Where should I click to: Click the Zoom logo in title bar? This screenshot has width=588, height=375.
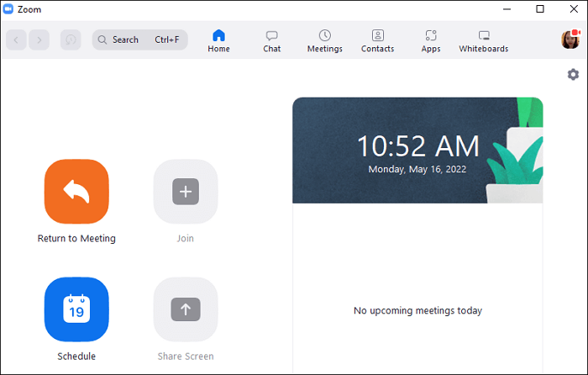tap(8, 9)
